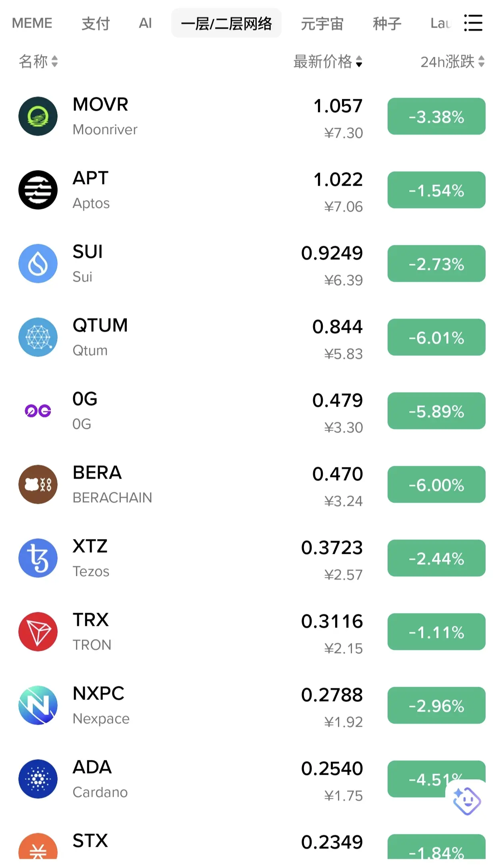Sort the list by 24h涨跌 column
Image resolution: width=504 pixels, height=866 pixels.
click(453, 62)
